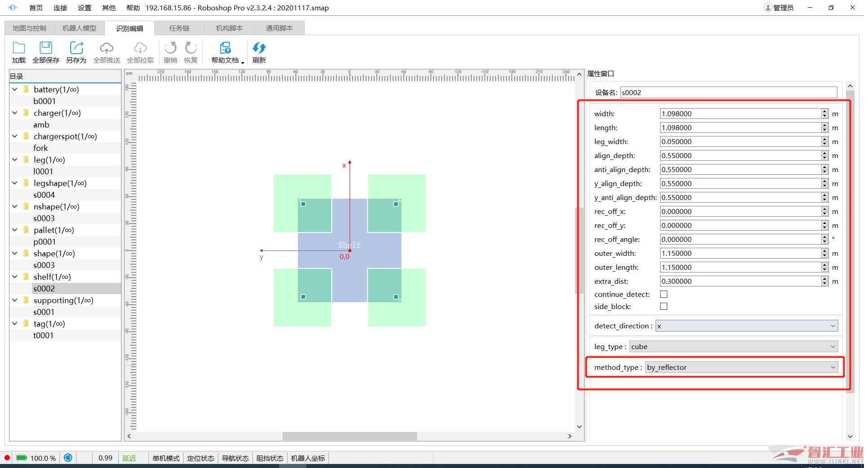Switch to the 机构脚本 tab

(x=229, y=28)
